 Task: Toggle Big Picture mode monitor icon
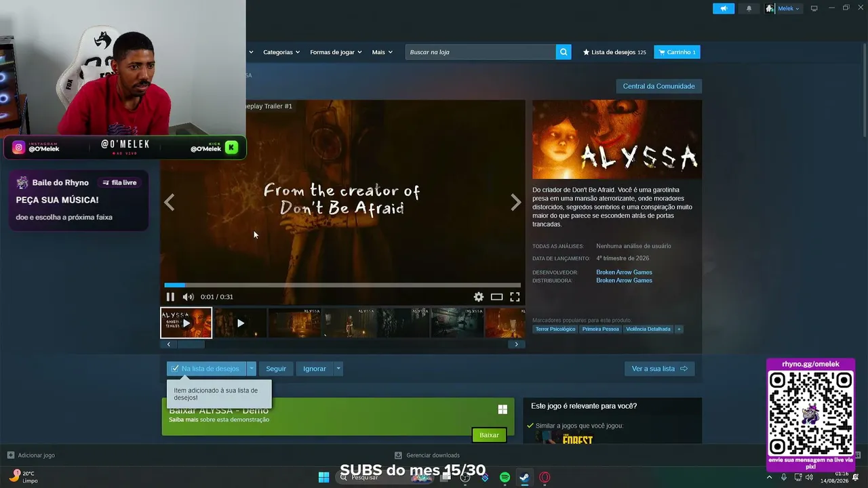point(814,9)
